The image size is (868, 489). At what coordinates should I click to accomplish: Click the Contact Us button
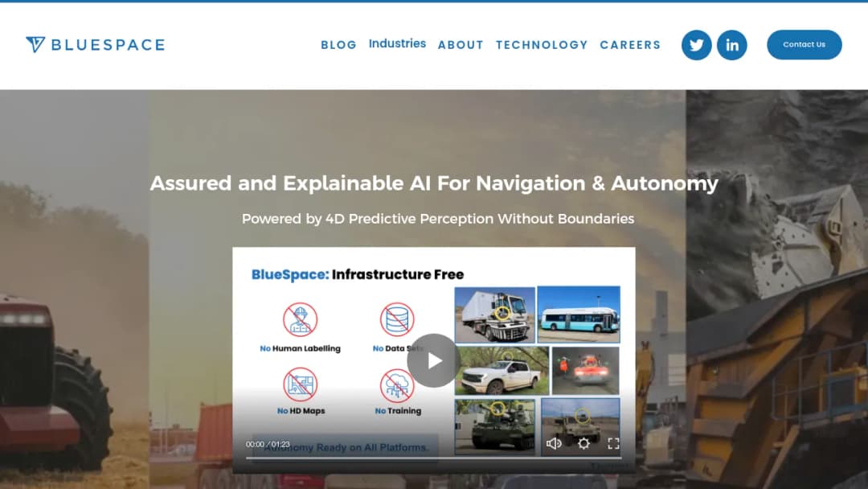click(805, 45)
